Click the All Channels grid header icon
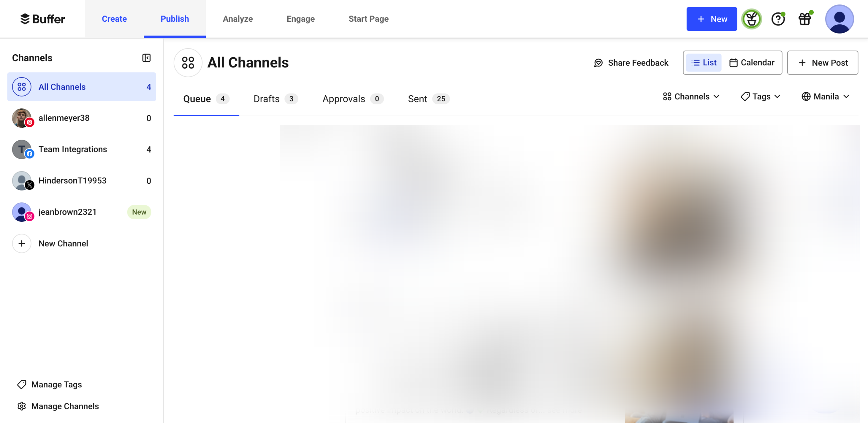 click(x=188, y=63)
